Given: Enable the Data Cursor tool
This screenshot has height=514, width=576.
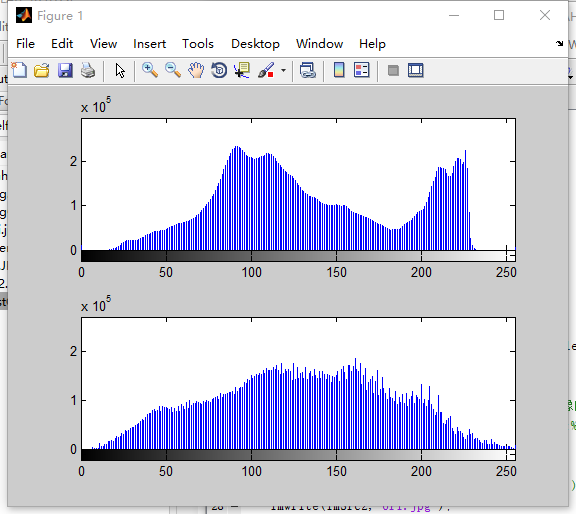Looking at the screenshot, I should (x=242, y=70).
